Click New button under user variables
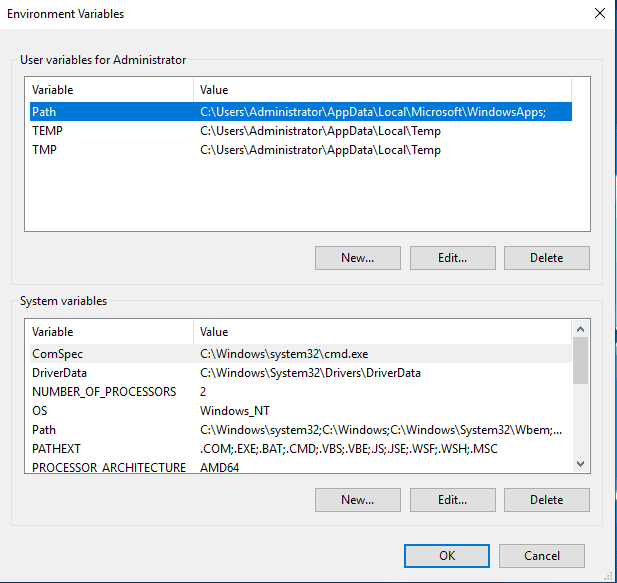This screenshot has width=617, height=583. tap(357, 258)
